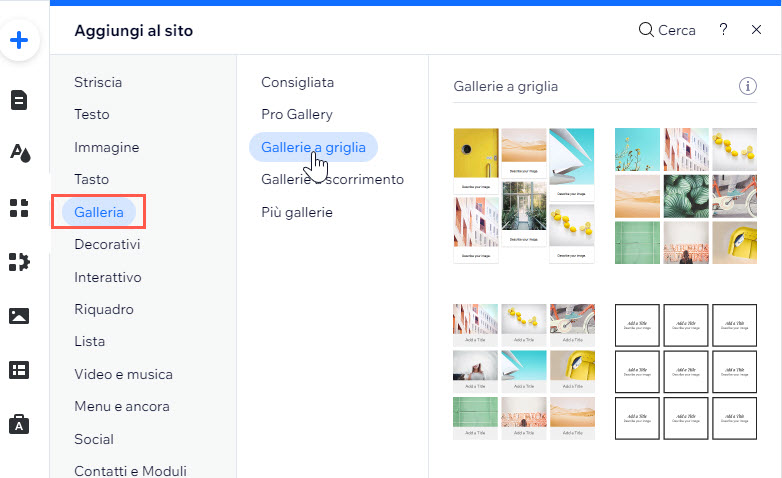Open the CMS table icon in sidebar
Screen dimensions: 782x478
coord(19,370)
